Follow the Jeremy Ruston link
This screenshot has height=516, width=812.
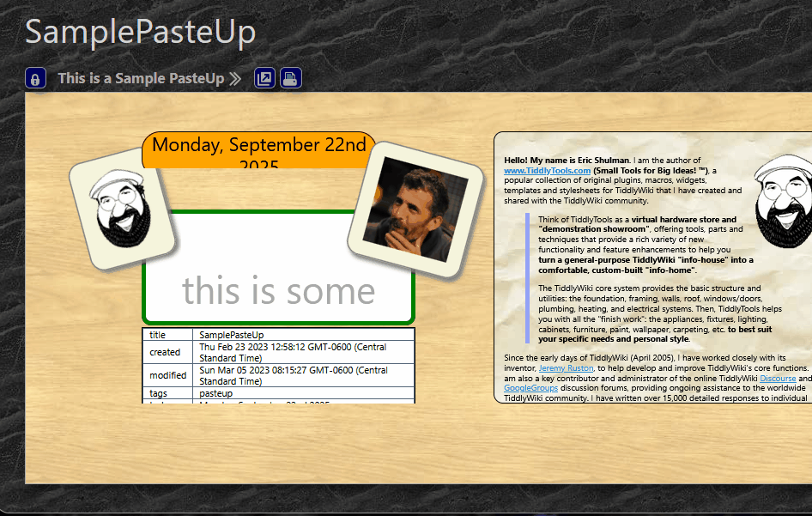tap(567, 368)
